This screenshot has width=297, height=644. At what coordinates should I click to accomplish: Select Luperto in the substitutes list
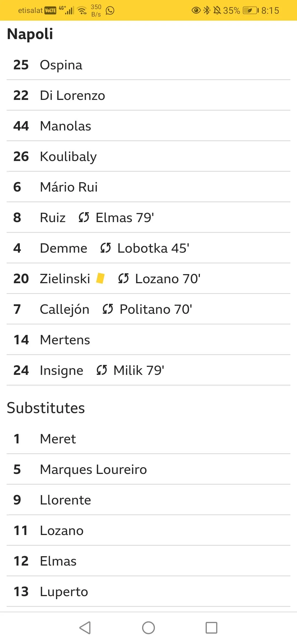[64, 592]
